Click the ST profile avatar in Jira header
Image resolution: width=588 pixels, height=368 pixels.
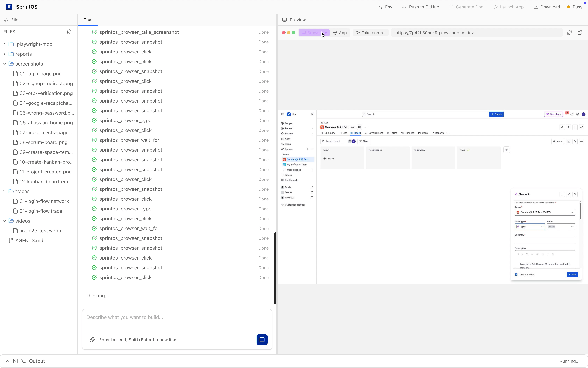tap(583, 114)
